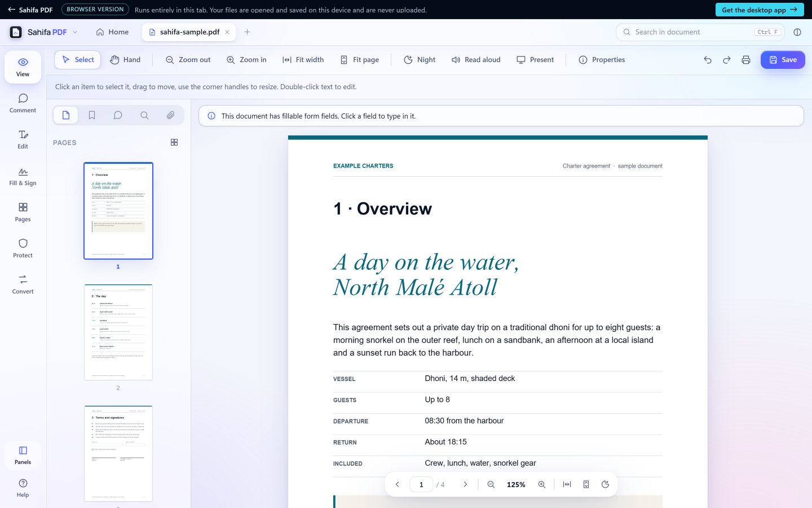Show the bookmarks panel tab

pos(92,115)
